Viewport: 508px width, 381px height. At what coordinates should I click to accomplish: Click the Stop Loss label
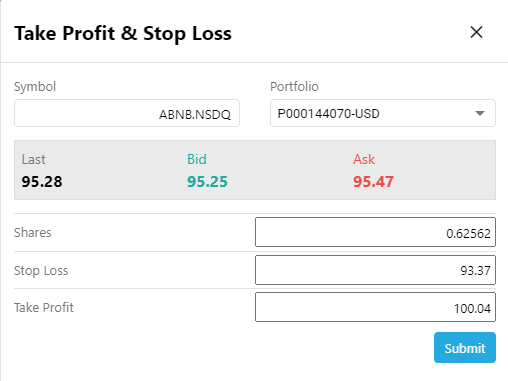(x=41, y=271)
